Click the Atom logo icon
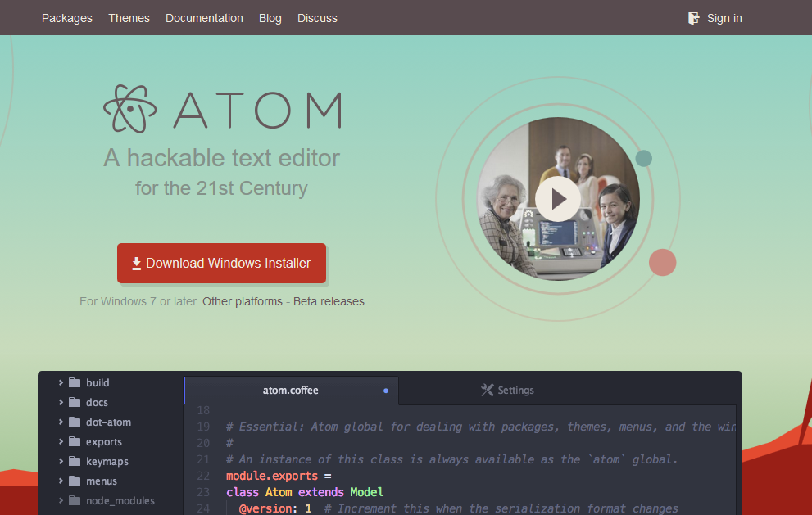 (130, 109)
